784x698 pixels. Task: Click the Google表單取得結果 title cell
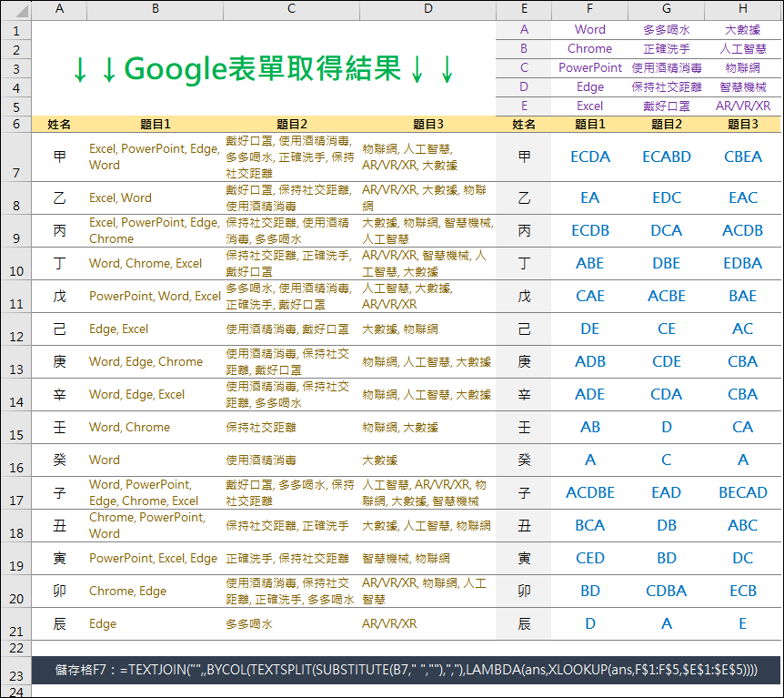click(x=264, y=68)
